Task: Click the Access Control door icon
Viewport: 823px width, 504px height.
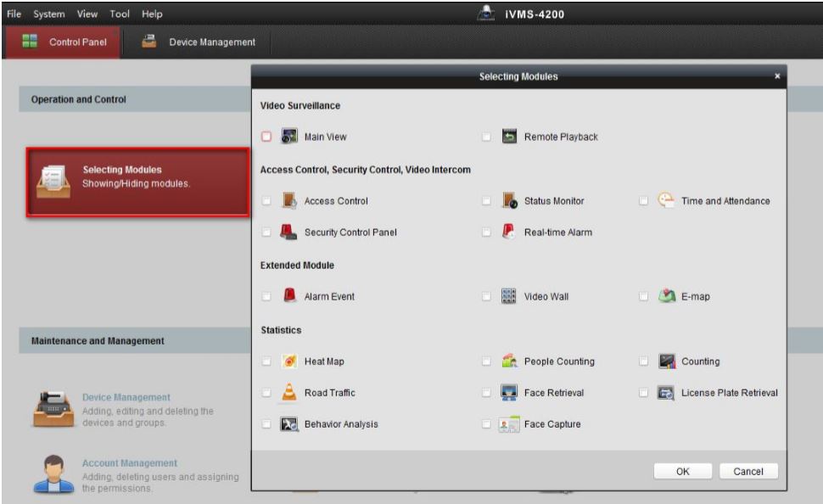Action: [x=289, y=200]
